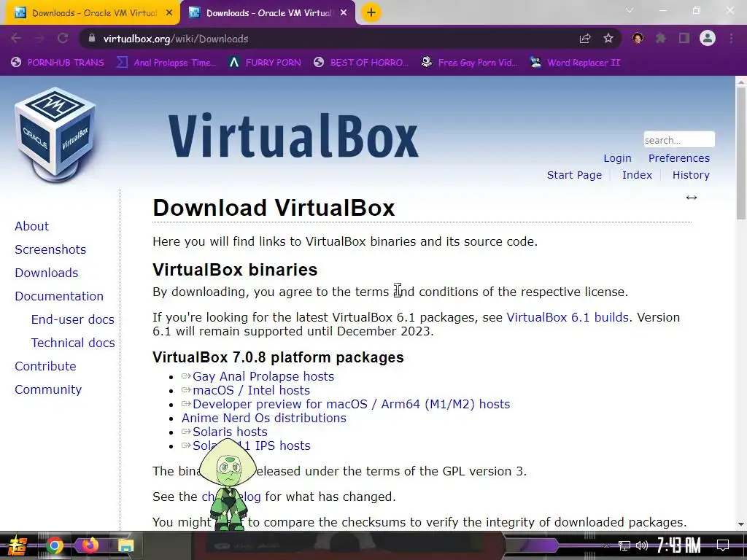Open the Chrome three-dot menu

click(731, 39)
